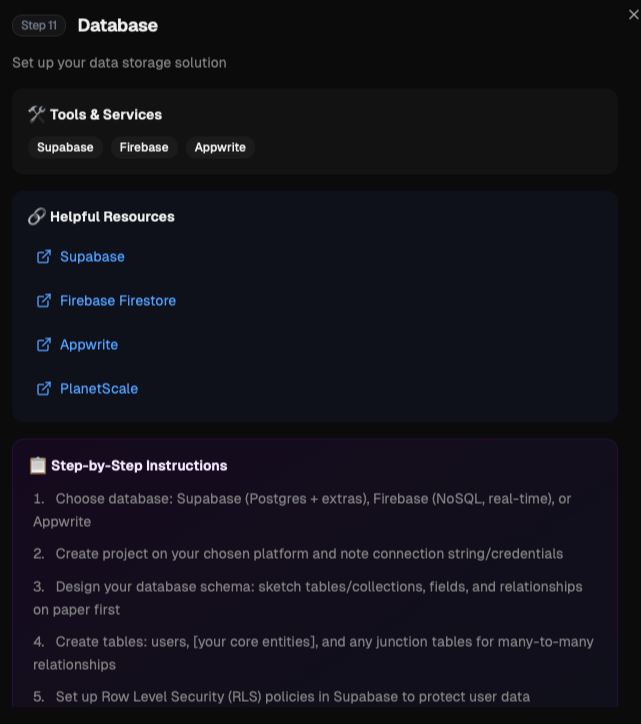
Task: Click the chain icon by Helpful Resources
Action: [x=37, y=216]
